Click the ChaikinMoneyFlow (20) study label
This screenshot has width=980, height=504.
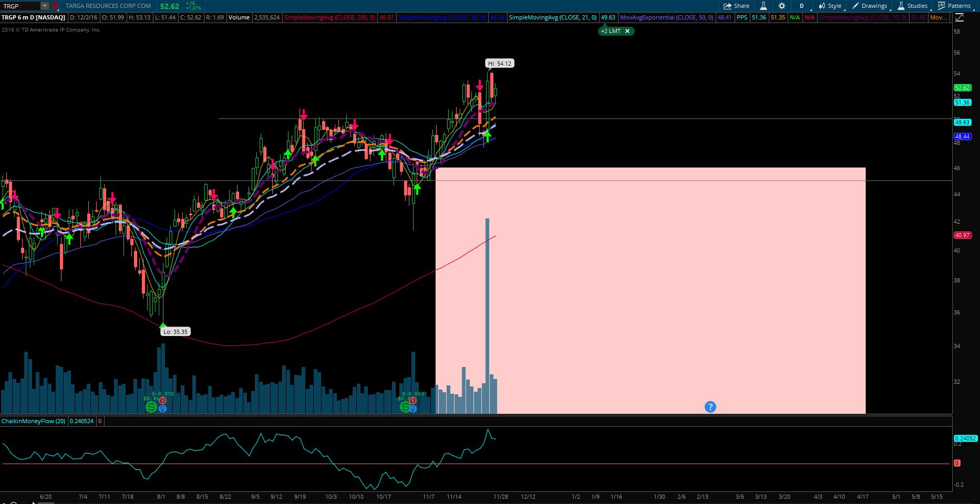[34, 421]
